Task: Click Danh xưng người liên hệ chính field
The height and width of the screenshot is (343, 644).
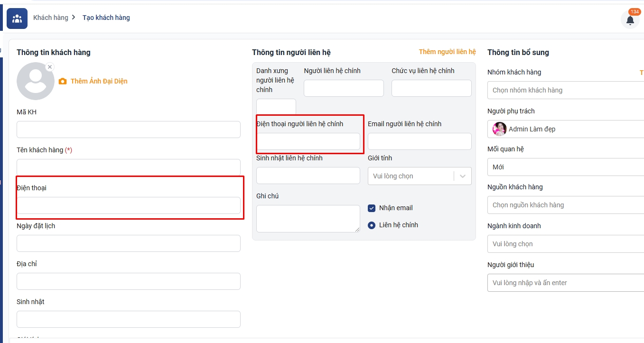Action: tap(276, 107)
